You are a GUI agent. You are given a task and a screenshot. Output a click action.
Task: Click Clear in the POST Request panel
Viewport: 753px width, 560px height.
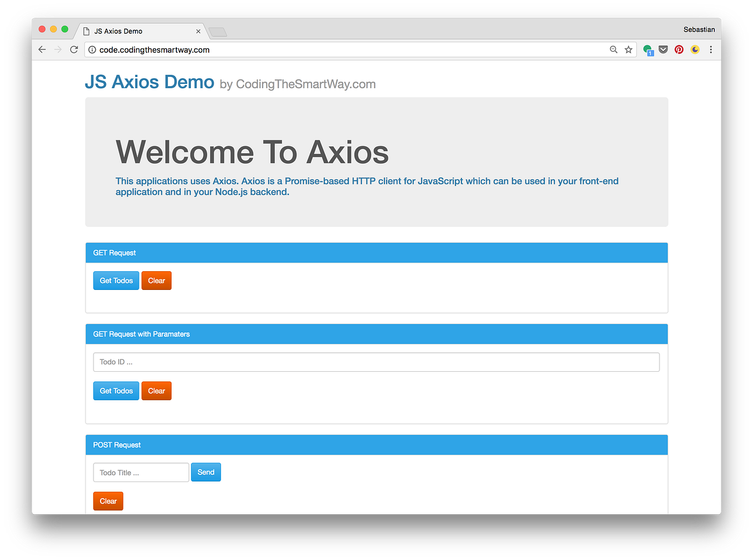pyautogui.click(x=108, y=501)
